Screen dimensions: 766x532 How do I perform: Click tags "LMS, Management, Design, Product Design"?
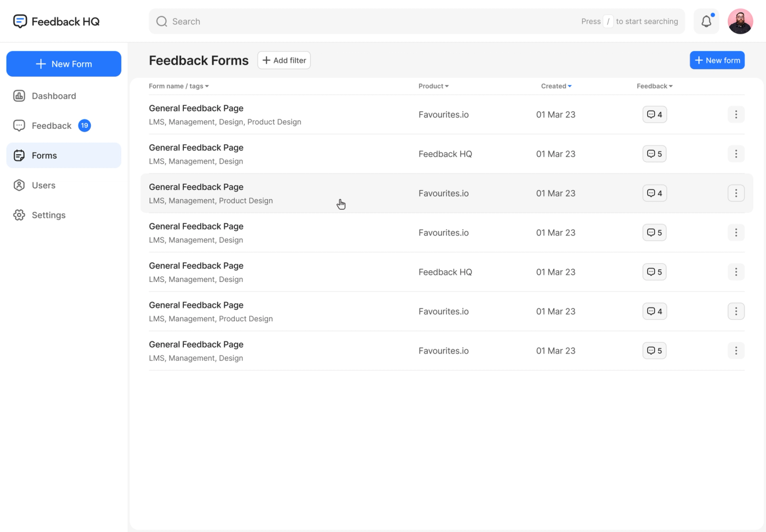coord(225,122)
